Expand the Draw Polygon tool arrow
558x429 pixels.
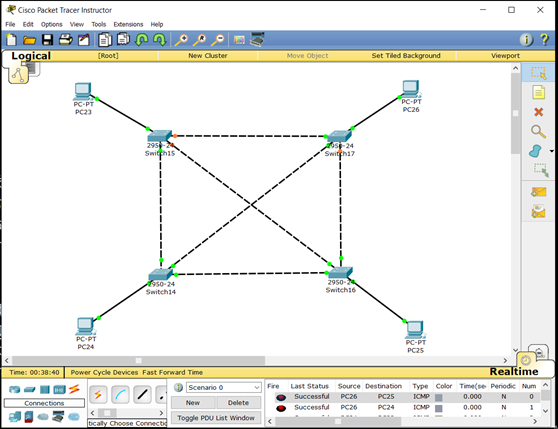[552, 152]
